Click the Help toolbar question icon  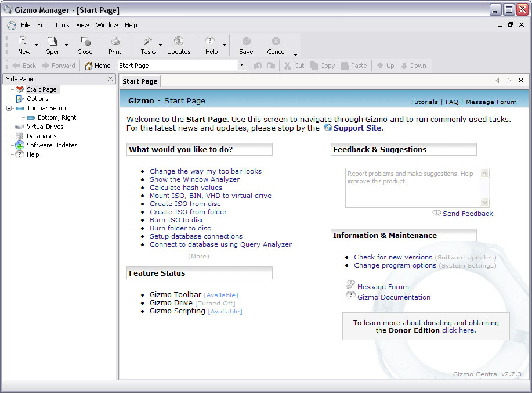click(210, 41)
